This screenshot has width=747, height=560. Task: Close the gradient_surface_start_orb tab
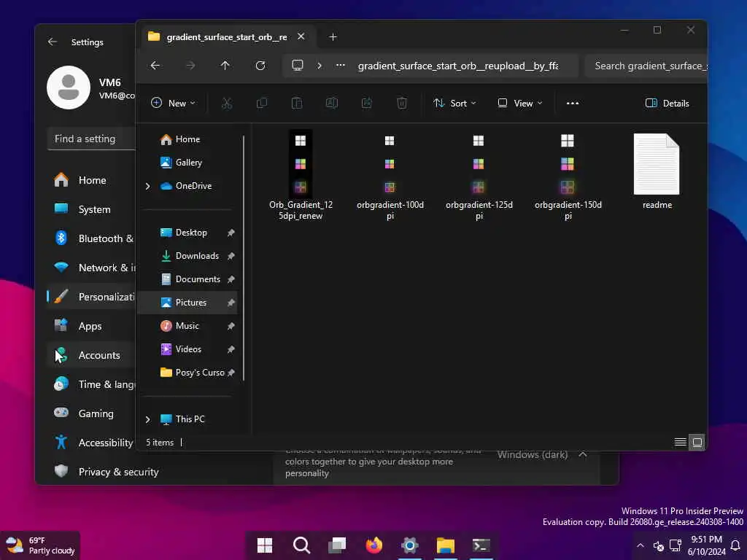pos(301,36)
